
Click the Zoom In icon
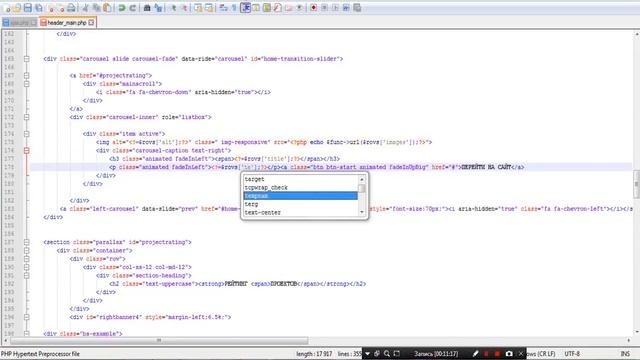click(173, 8)
